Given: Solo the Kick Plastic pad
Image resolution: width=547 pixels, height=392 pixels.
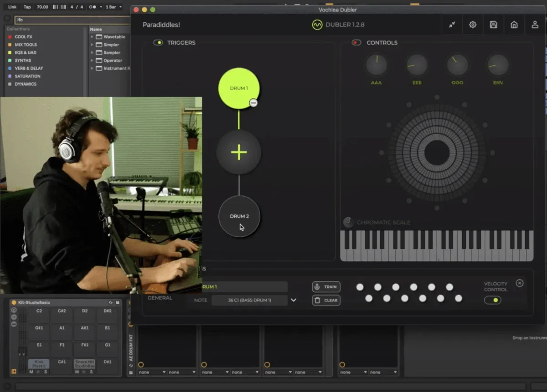Looking at the screenshot, I should point(46,372).
